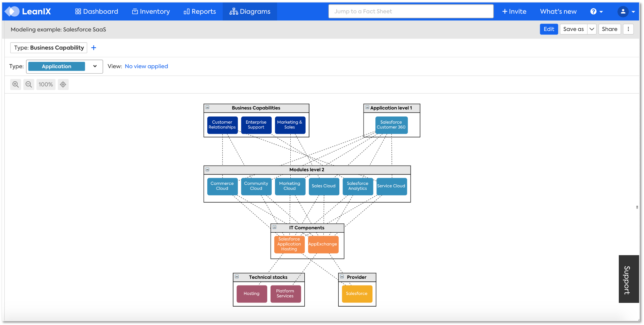Image resolution: width=644 pixels, height=325 pixels.
Task: Select the AppExchange component
Action: pyautogui.click(x=323, y=245)
